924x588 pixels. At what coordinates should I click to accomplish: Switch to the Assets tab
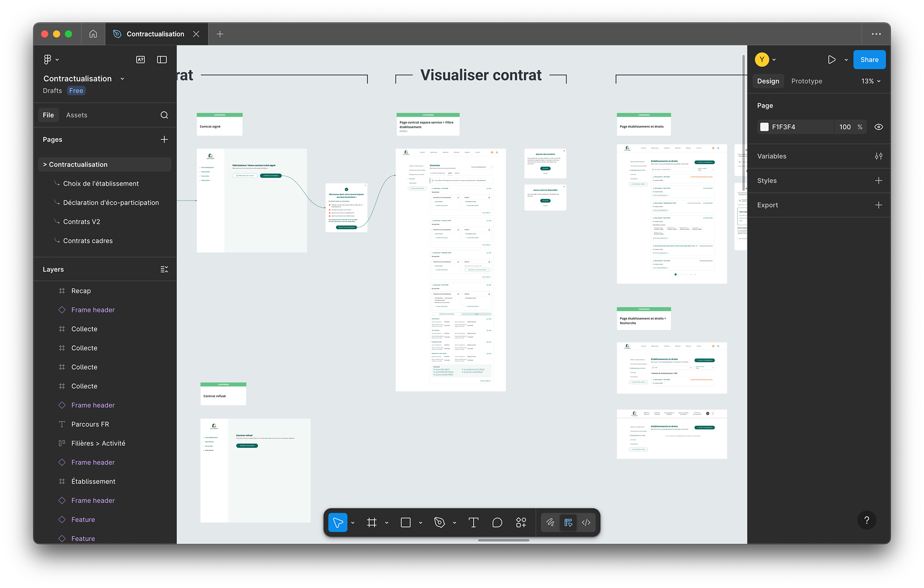tap(77, 115)
